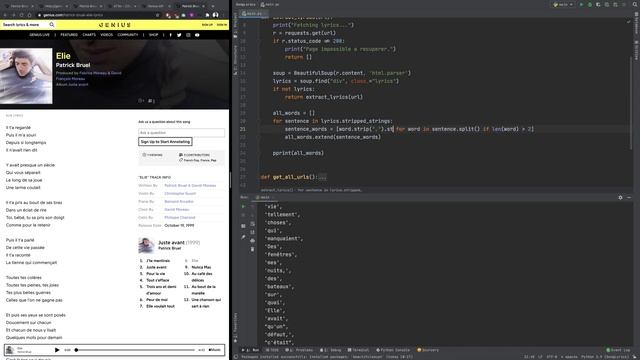Click the Juste avant album thumbnail
The image size is (640, 360).
pos(146,245)
